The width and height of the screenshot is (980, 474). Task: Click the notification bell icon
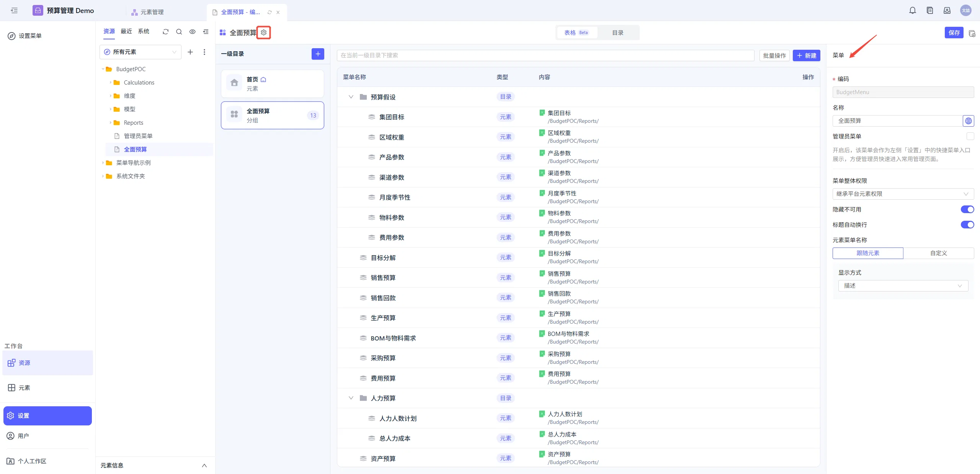913,10
